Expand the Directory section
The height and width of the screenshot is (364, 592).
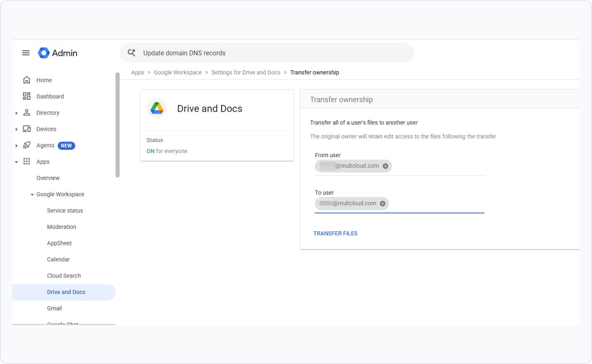pos(16,113)
